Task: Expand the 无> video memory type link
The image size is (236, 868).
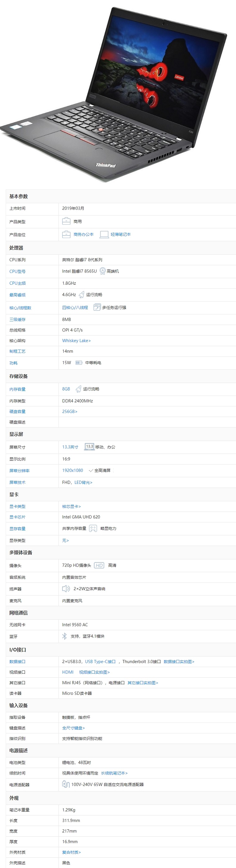Action: (66, 540)
